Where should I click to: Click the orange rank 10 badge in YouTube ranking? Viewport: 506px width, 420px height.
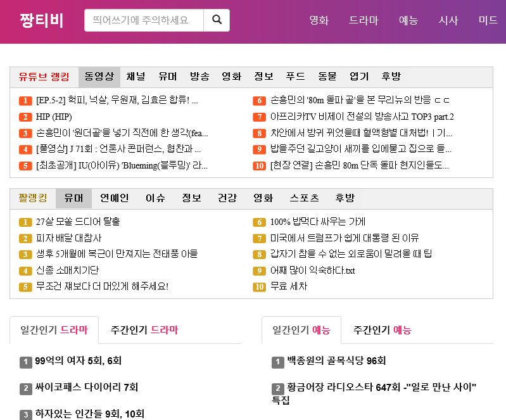(259, 166)
